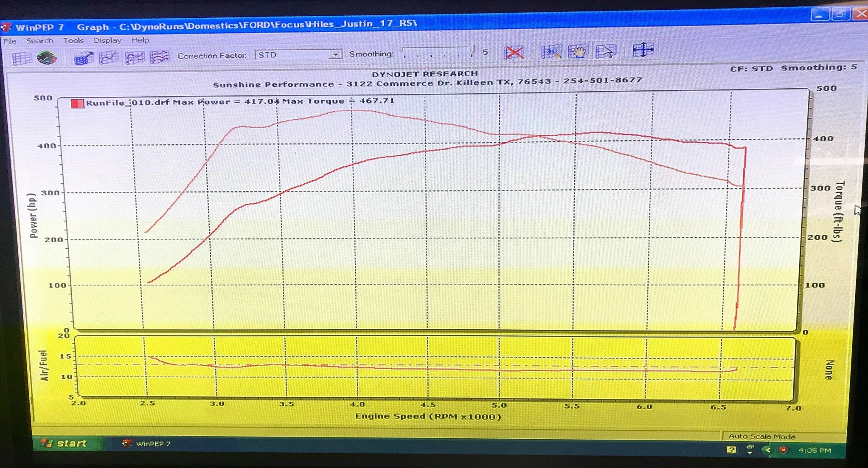Click the red RunFile_010 legend color swatch
Image resolution: width=868 pixels, height=468 pixels.
tap(77, 104)
